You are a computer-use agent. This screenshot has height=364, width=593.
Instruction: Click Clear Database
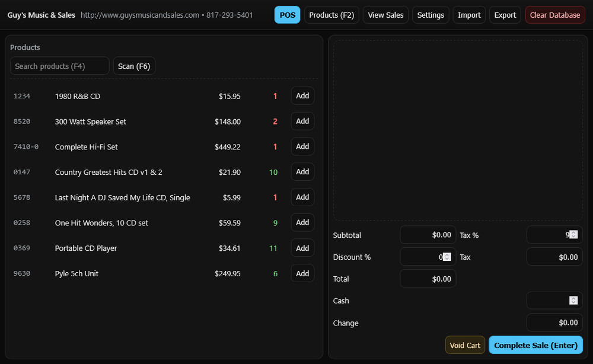tap(554, 14)
